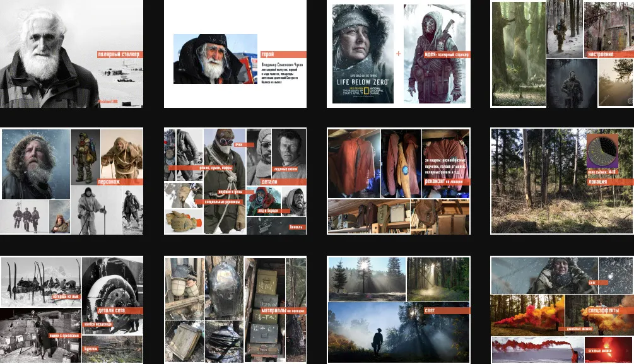The height and width of the screenshot is (364, 634).
Task: Click the 'настроение' label
Action: point(610,54)
